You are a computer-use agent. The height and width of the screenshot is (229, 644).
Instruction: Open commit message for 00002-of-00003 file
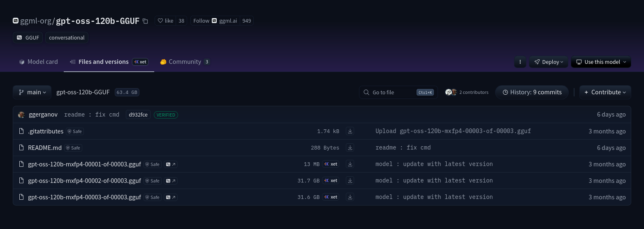coord(434,180)
